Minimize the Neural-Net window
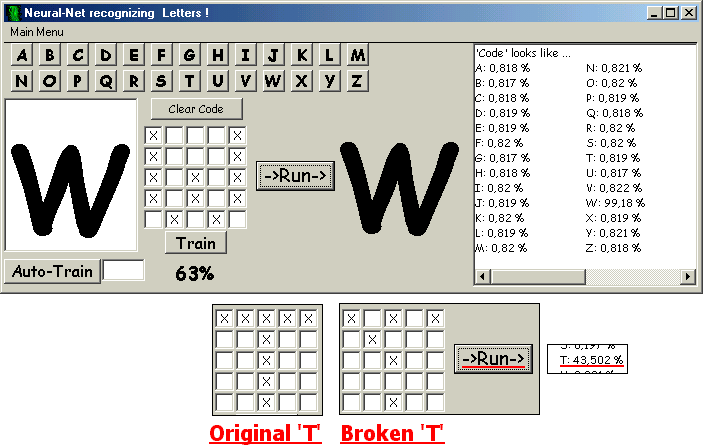This screenshot has height=448, width=703. 655,13
